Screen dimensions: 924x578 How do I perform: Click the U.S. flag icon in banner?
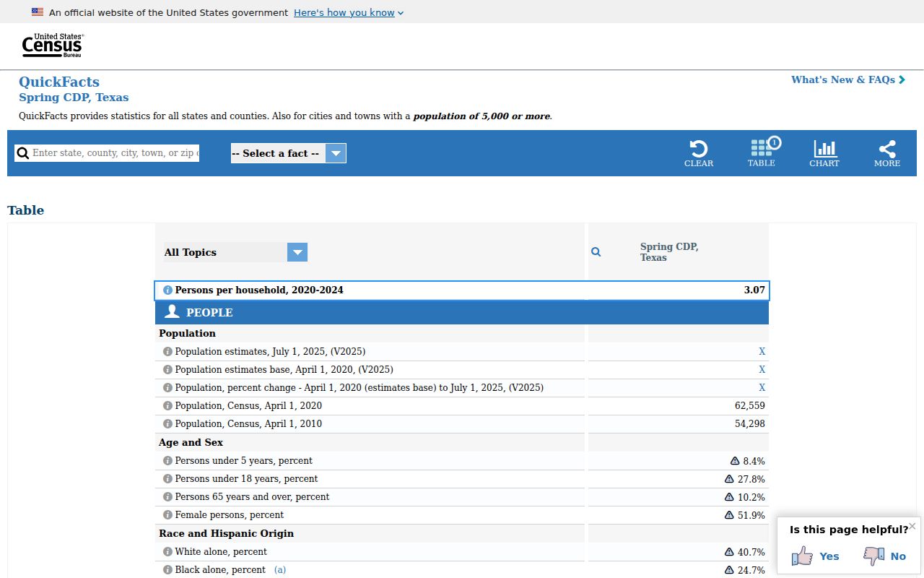point(38,12)
